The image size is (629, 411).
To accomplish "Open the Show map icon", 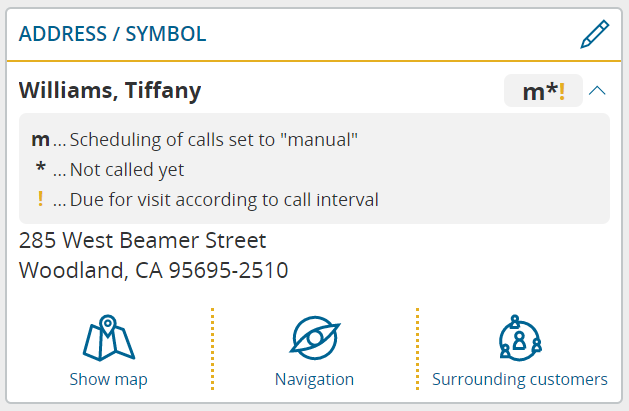I will pyautogui.click(x=109, y=338).
